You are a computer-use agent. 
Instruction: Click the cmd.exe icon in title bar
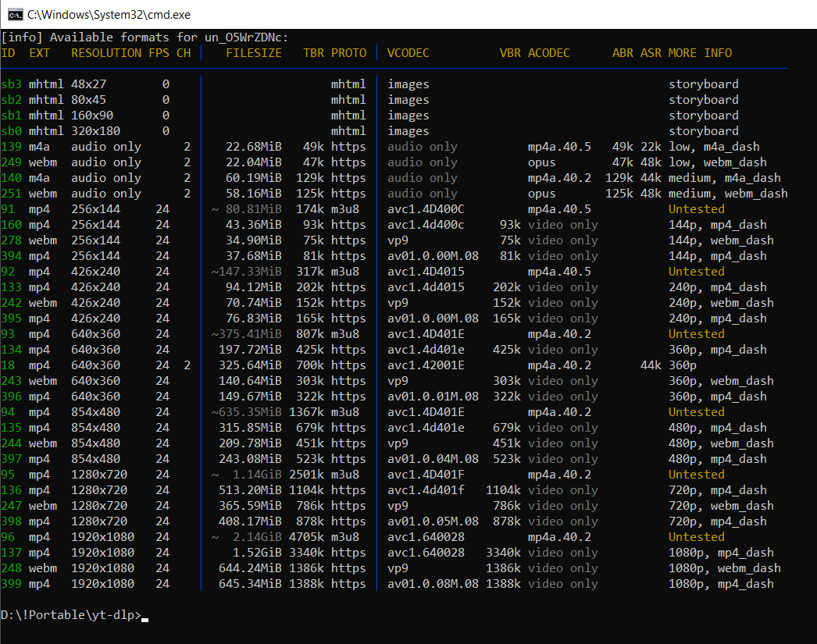[15, 15]
